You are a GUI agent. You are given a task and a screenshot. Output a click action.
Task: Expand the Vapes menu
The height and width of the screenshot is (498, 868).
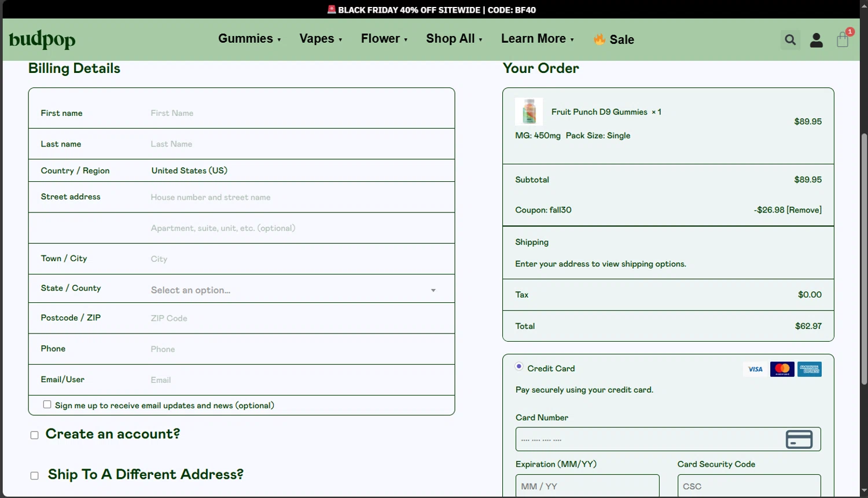click(321, 39)
